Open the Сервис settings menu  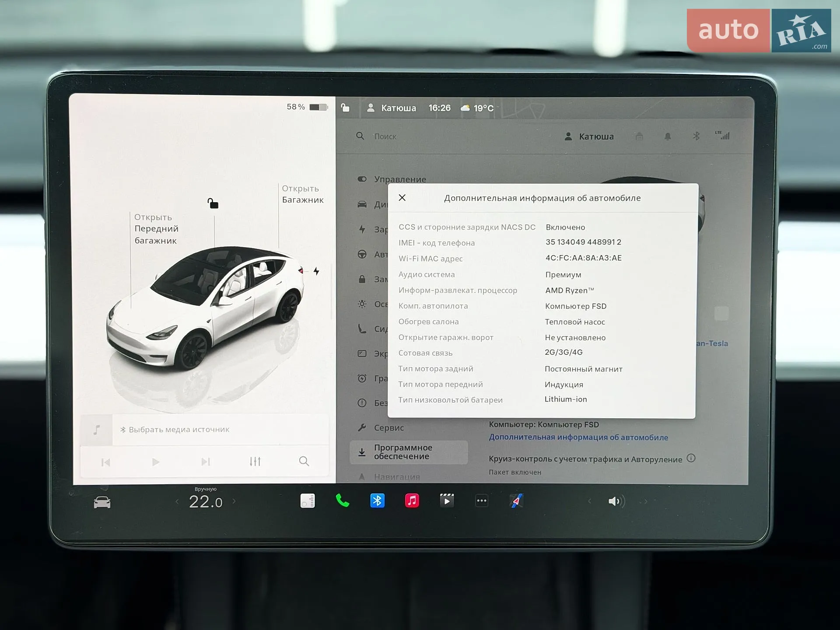tap(381, 428)
